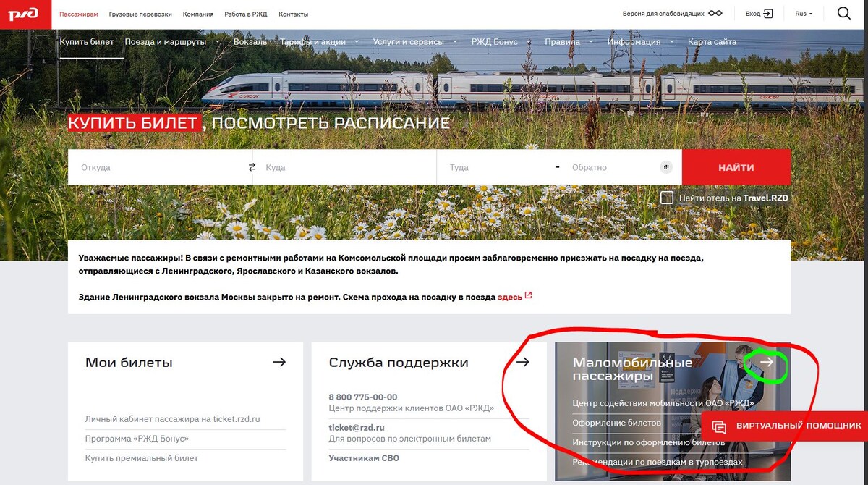The width and height of the screenshot is (868, 485).
Task: Click the external link icon after здесь
Action: tap(528, 295)
